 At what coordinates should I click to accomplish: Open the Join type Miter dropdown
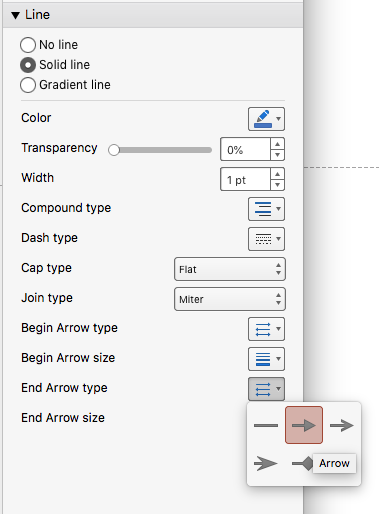click(230, 299)
